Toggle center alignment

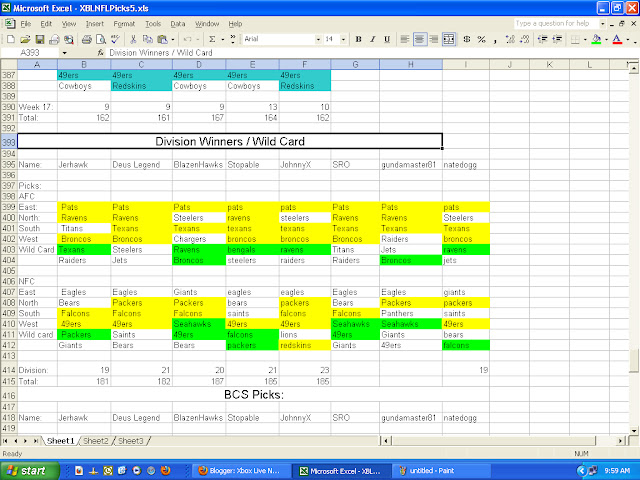[420, 39]
